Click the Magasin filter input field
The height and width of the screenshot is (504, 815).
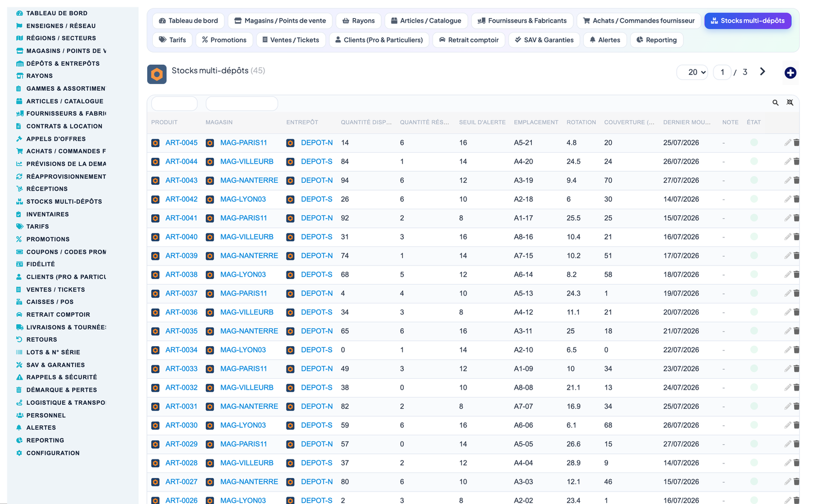coord(242,103)
